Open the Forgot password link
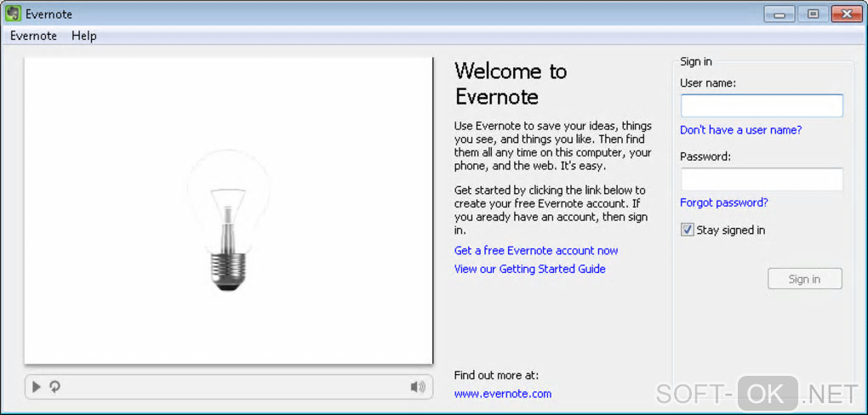The width and height of the screenshot is (868, 415). pyautogui.click(x=724, y=202)
